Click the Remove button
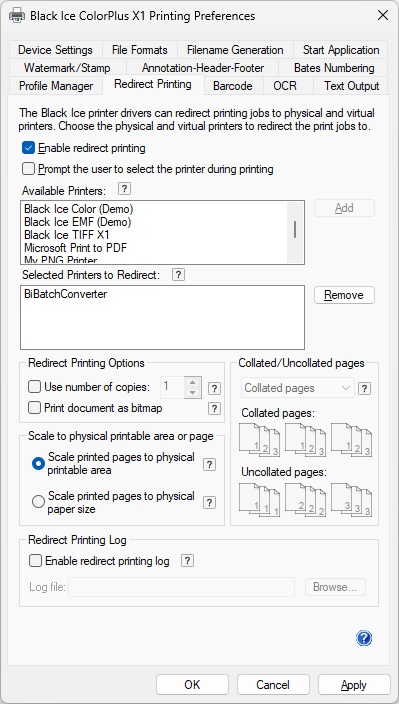 coord(344,295)
